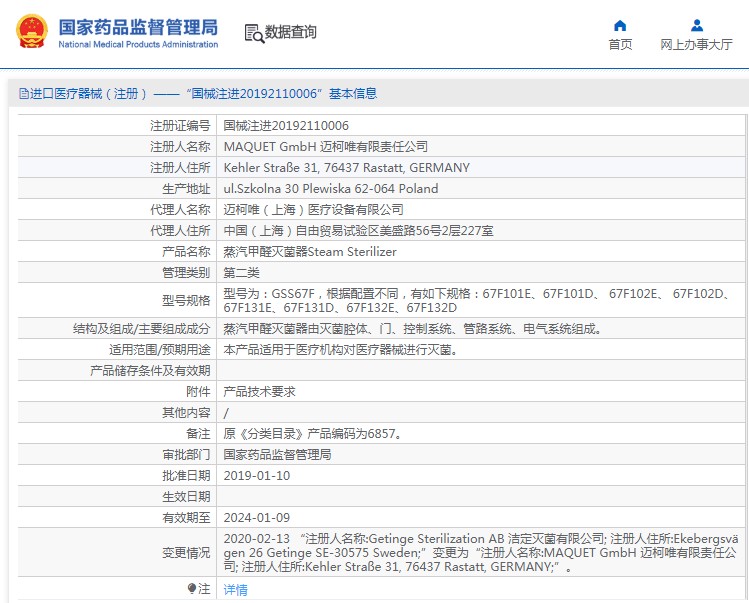Click the 变更情况 row label
Viewport: 749px width, 603px height.
[x=186, y=553]
